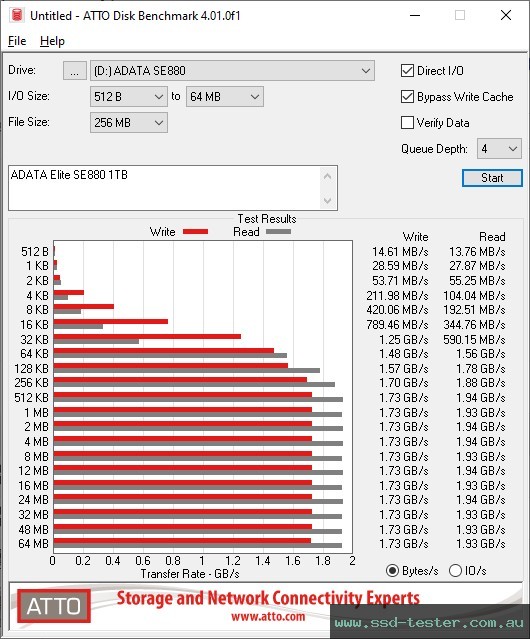Minimize the ATTO Disk Benchmark window

(x=415, y=15)
